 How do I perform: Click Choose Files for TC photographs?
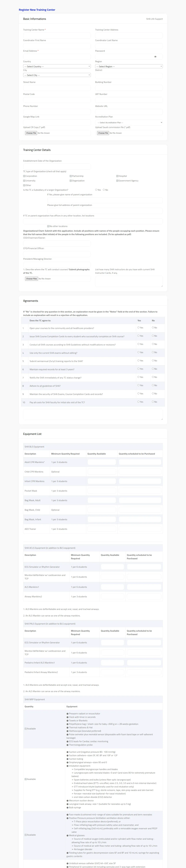pos(31,279)
